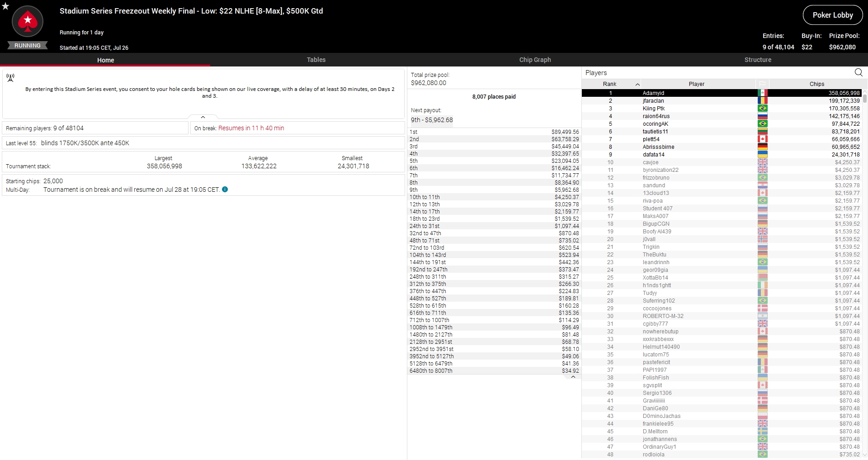Viewport: 868px width, 460px height.
Task: Click cavjoe's UK flag
Action: [763, 162]
